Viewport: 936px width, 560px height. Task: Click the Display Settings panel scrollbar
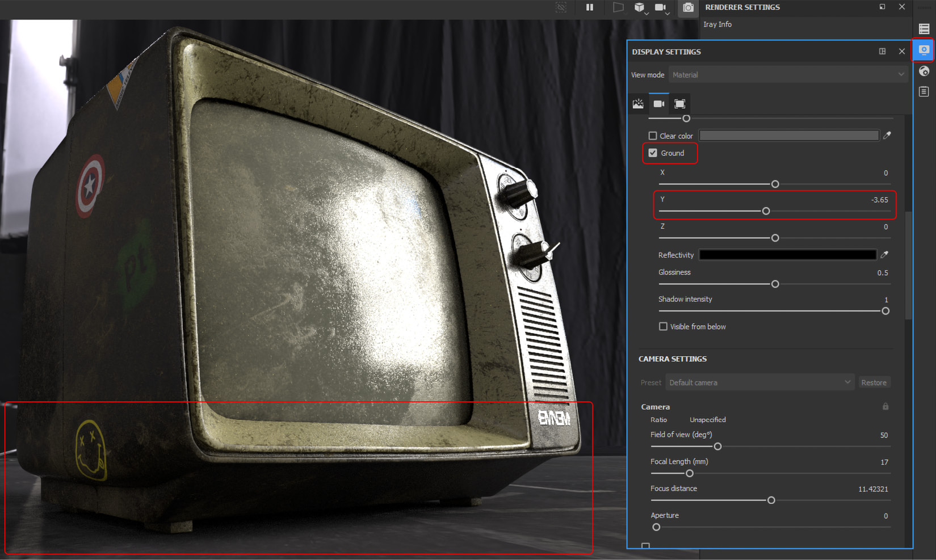(909, 266)
